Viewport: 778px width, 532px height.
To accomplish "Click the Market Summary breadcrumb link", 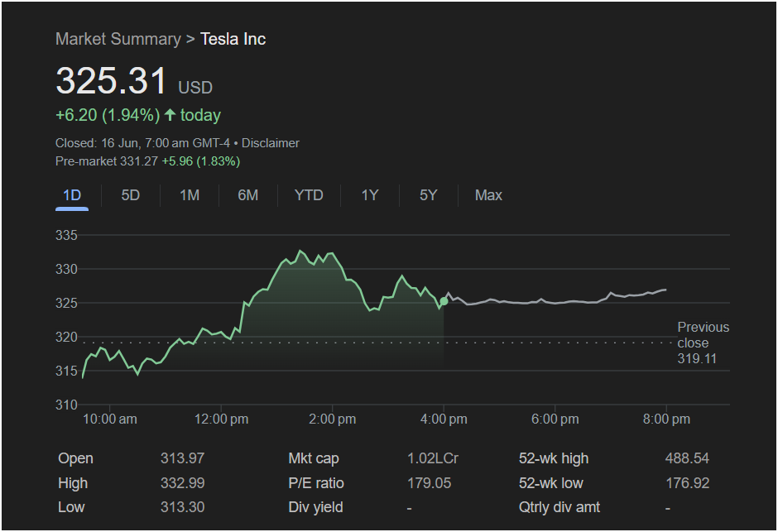I will pos(118,39).
